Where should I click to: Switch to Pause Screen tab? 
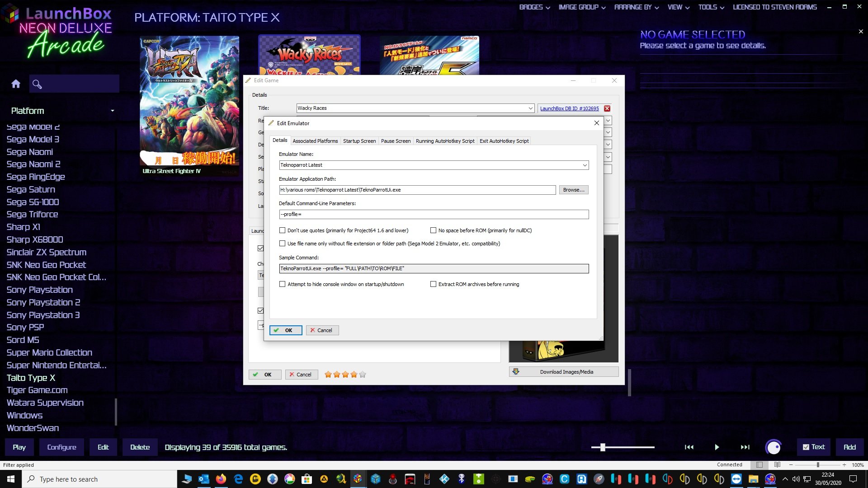(x=396, y=141)
